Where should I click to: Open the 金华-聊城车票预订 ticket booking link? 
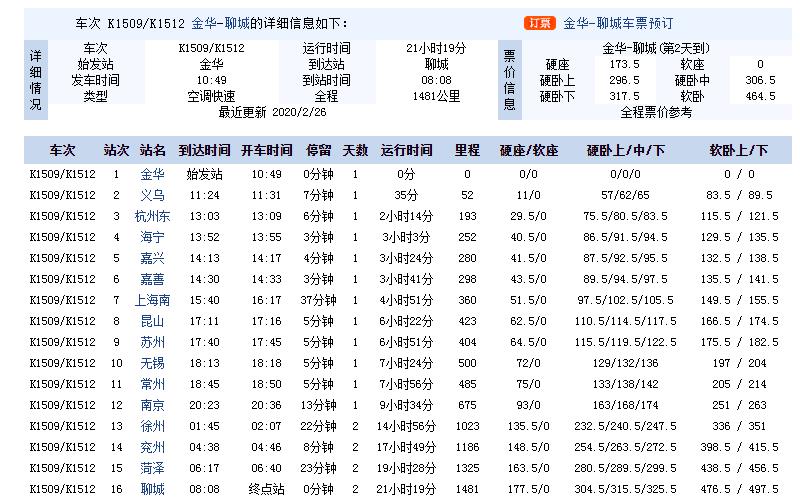pyautogui.click(x=618, y=22)
